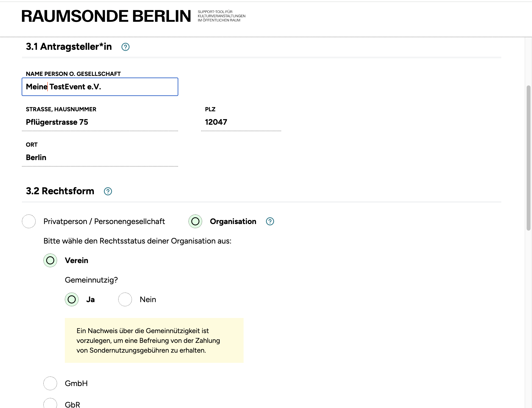Focus the Strasse, Hausnummer input field
Image resolution: width=532 pixels, height=408 pixels.
point(100,122)
